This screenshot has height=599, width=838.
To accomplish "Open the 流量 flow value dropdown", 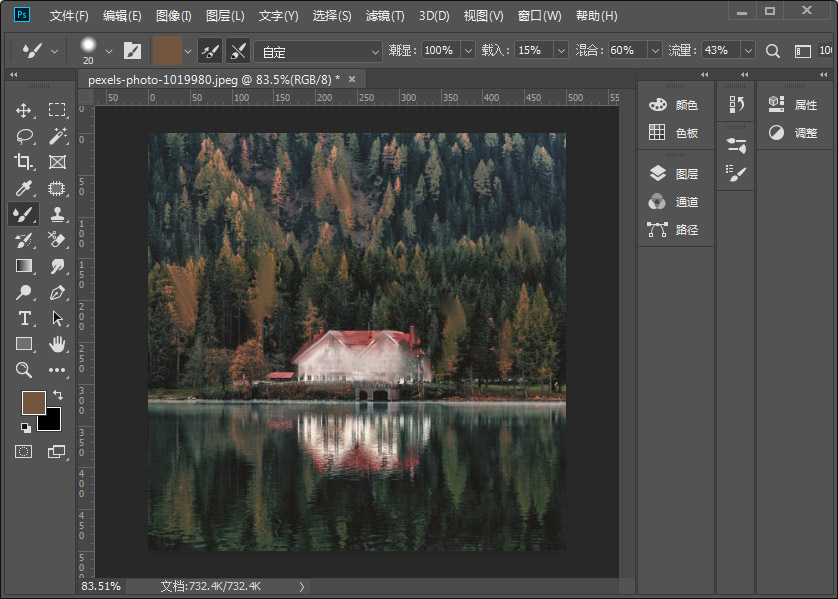I will [748, 50].
